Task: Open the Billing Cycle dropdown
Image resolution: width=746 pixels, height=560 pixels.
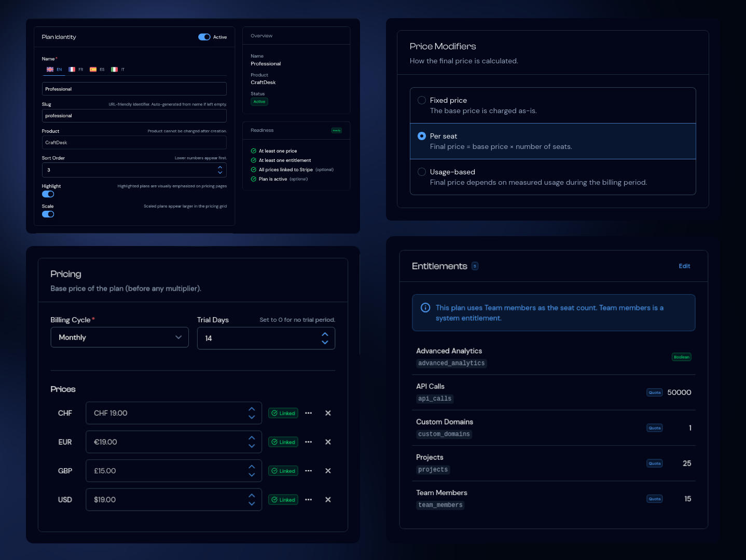Action: 119,337
